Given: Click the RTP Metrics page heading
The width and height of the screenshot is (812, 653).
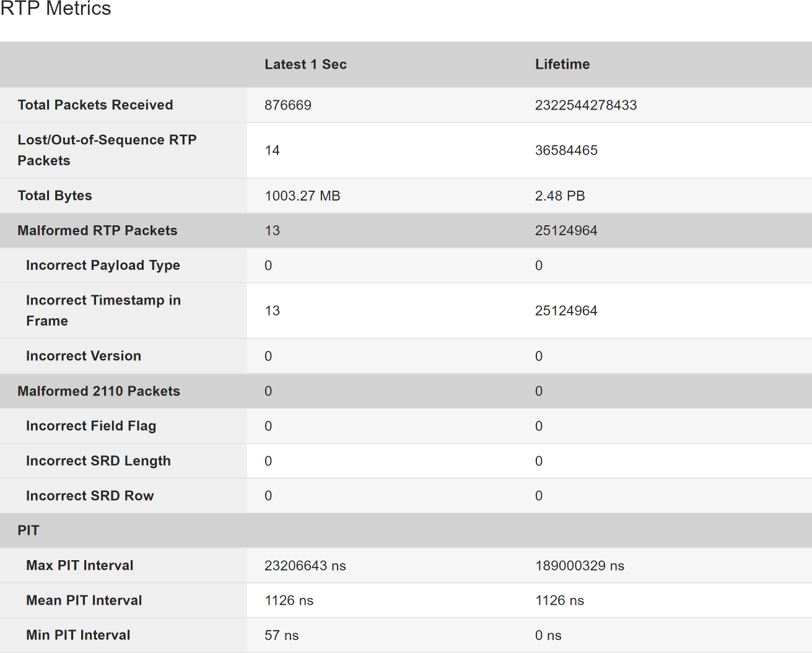Looking at the screenshot, I should coord(56,9).
